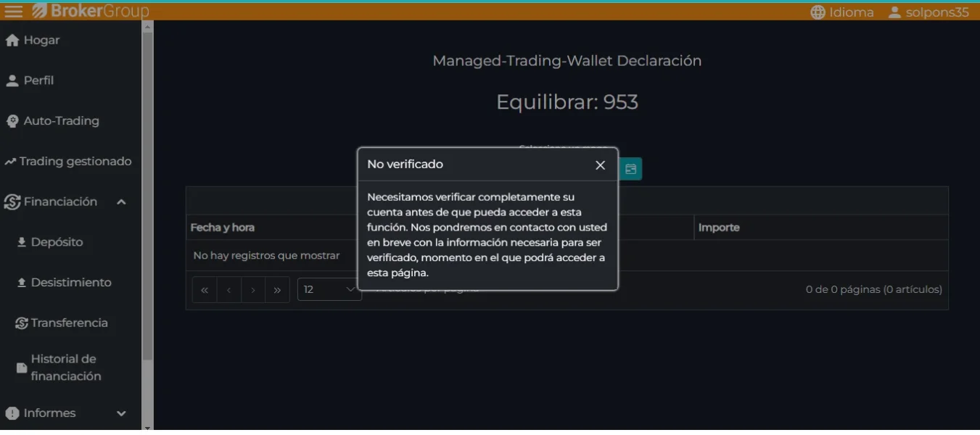Click the Fecha y hora column header
This screenshot has height=435, width=980.
223,228
